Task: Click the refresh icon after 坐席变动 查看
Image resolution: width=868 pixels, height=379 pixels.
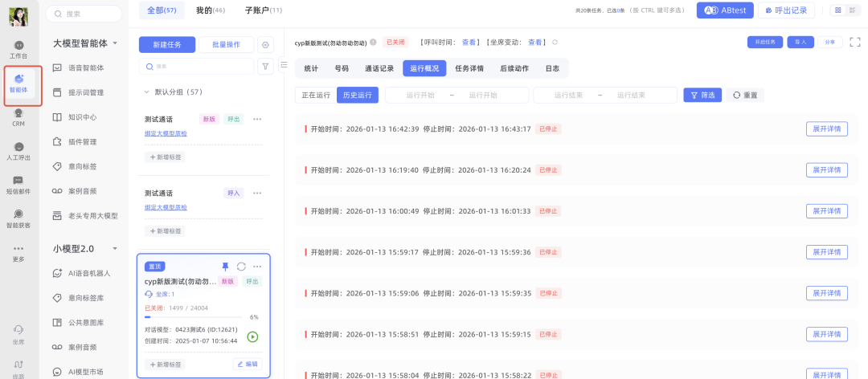Action: (555, 42)
